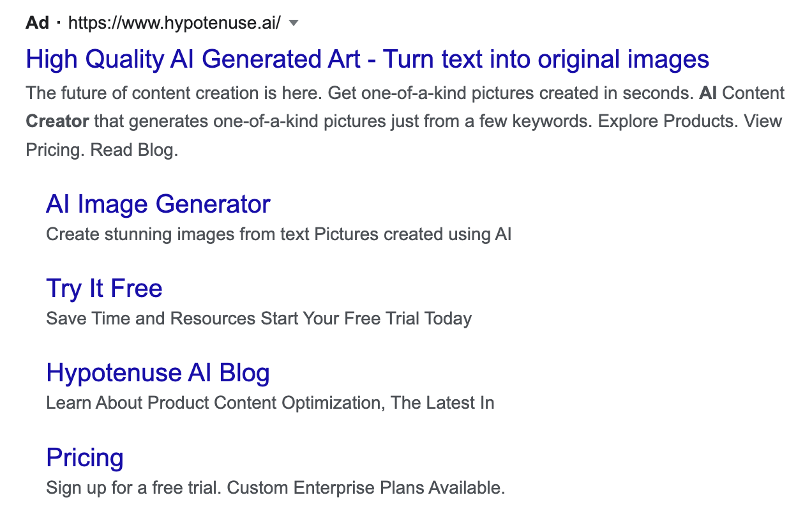Open the High Quality AI Generated Art headline
The height and width of the screenshot is (525, 812).
[x=367, y=59]
